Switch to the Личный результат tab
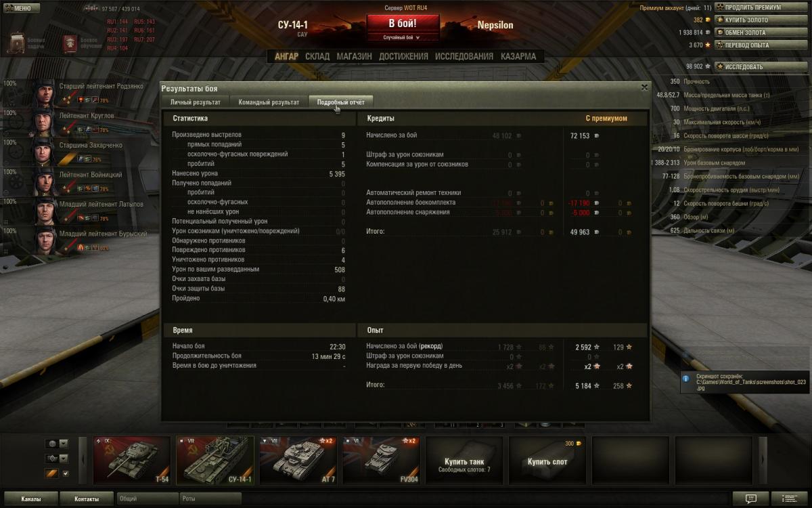This screenshot has height=508, width=812. [195, 102]
